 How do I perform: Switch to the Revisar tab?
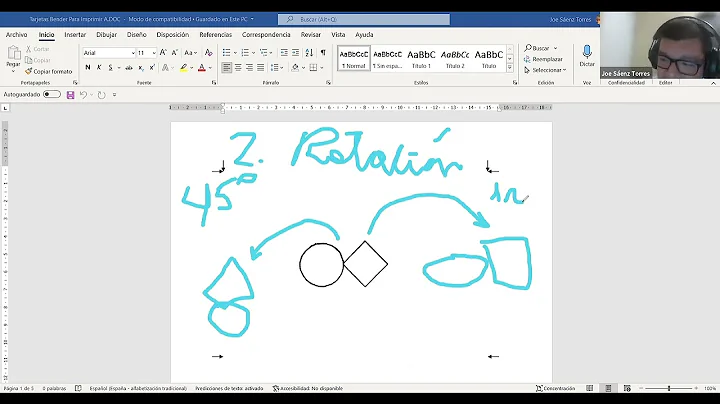pos(311,35)
